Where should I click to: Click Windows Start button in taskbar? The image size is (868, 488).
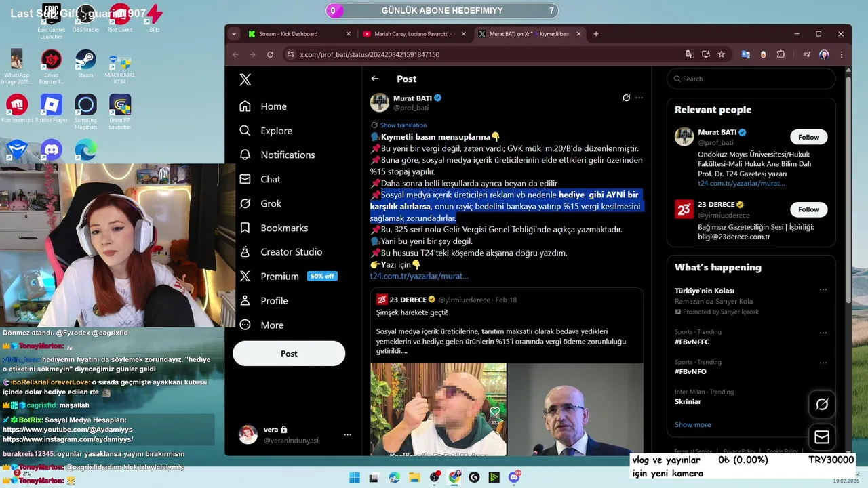[x=355, y=478]
